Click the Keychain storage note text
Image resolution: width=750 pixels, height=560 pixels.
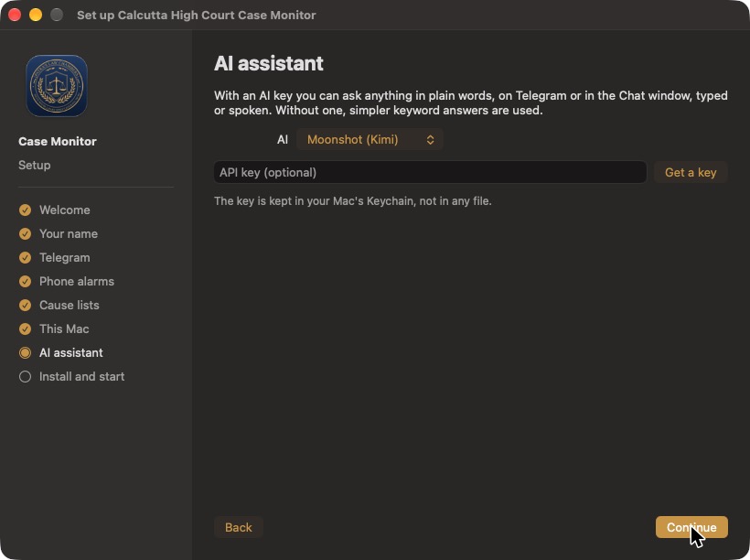click(352, 201)
